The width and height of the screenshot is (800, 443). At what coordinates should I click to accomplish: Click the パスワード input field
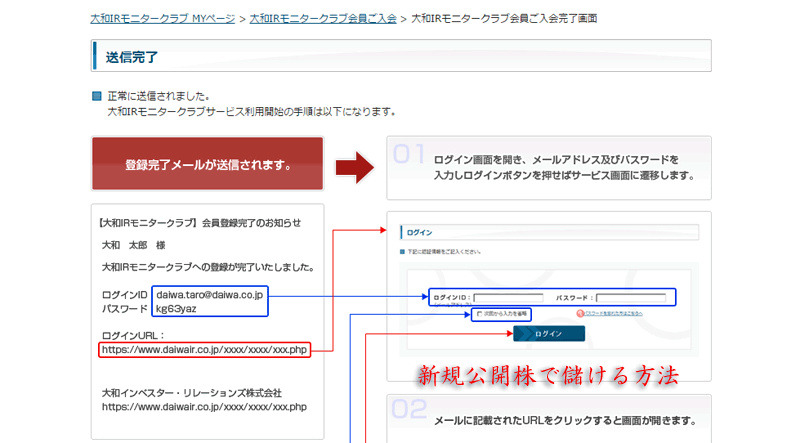pyautogui.click(x=631, y=298)
